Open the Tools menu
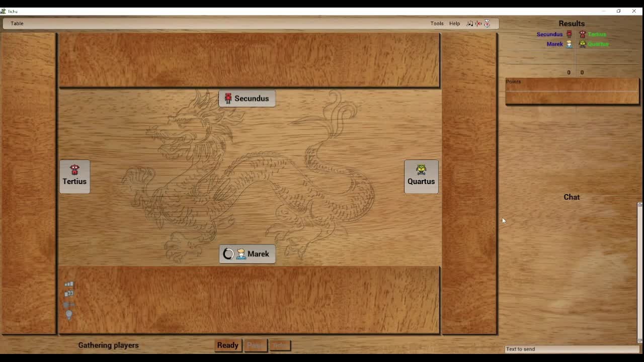Screen dimensions: 644x362 (437, 24)
